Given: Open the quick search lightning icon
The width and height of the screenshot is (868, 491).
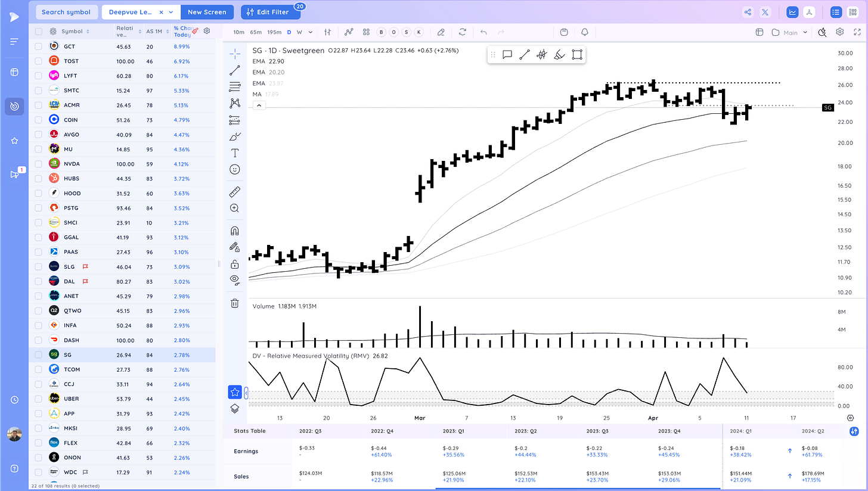Looking at the screenshot, I should point(823,32).
